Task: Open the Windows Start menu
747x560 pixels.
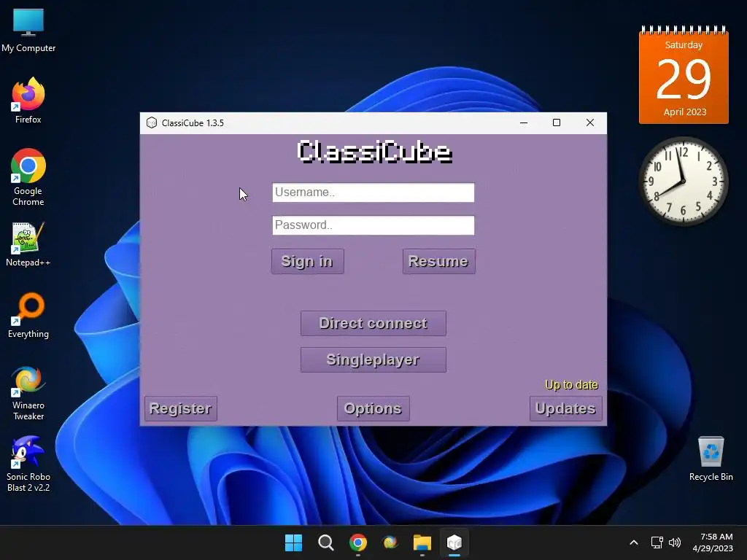Action: point(293,542)
